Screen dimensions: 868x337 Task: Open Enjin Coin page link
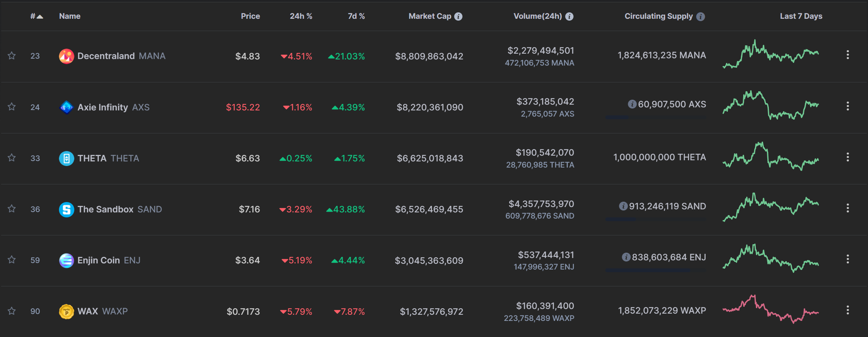coord(109,260)
